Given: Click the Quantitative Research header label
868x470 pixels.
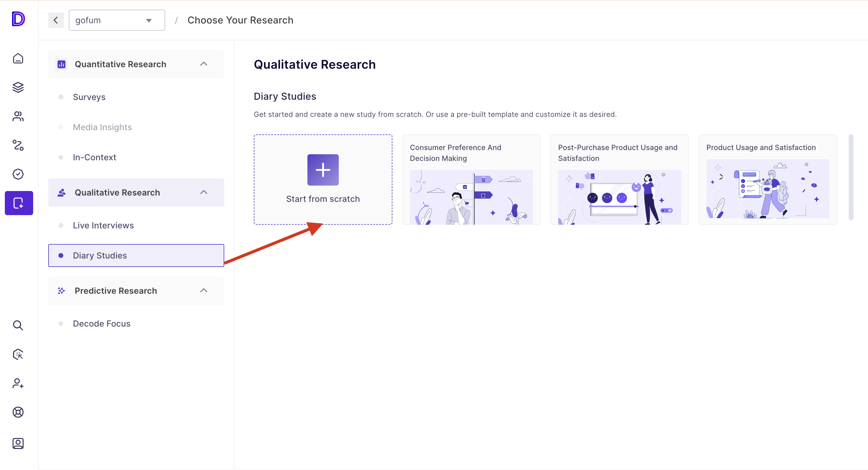Looking at the screenshot, I should point(120,64).
